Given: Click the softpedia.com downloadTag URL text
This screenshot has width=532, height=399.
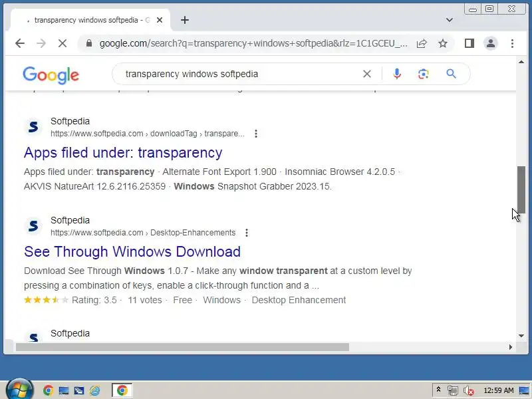Looking at the screenshot, I should click(147, 134).
